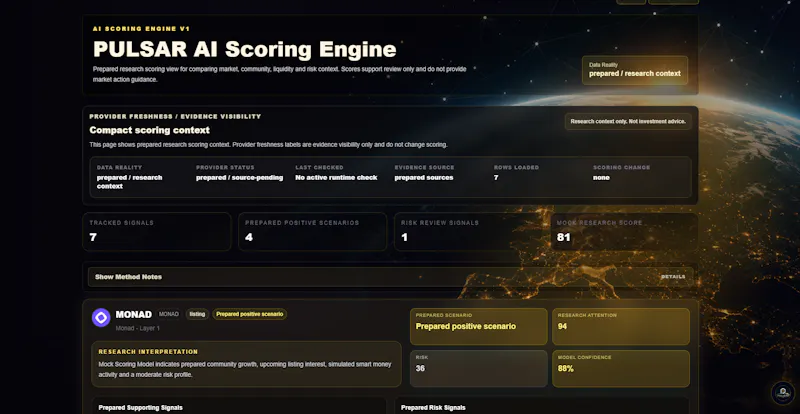Click the provider freshness explanation sentence
This screenshot has height=414, width=800.
point(268,145)
